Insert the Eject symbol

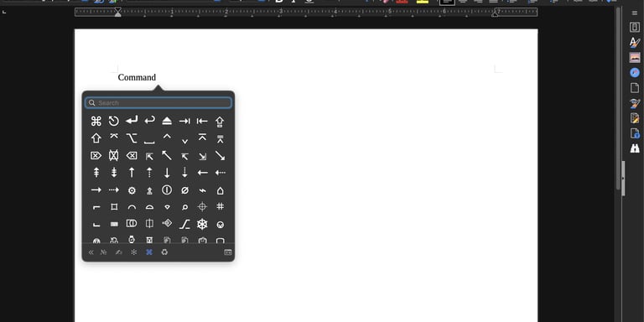(167, 121)
